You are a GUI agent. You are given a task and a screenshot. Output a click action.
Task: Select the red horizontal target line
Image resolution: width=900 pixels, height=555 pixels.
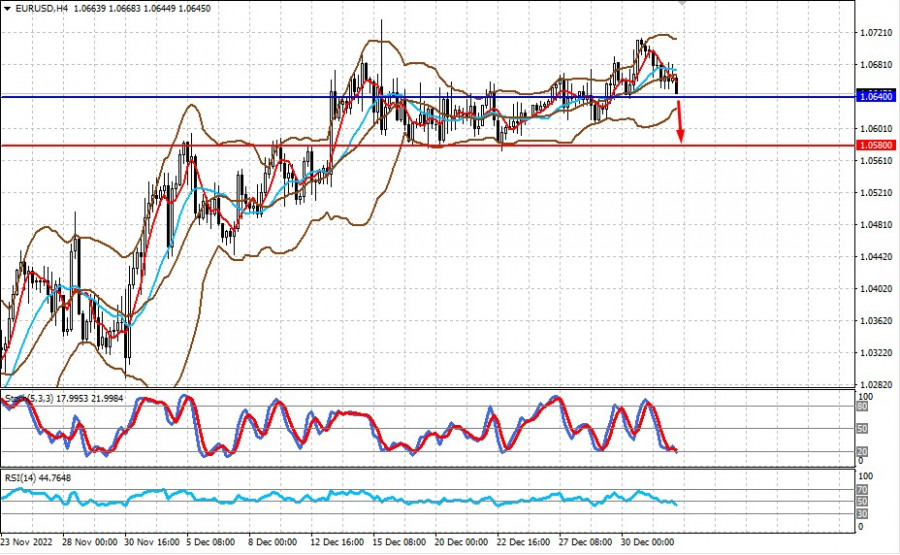[x=300, y=145]
